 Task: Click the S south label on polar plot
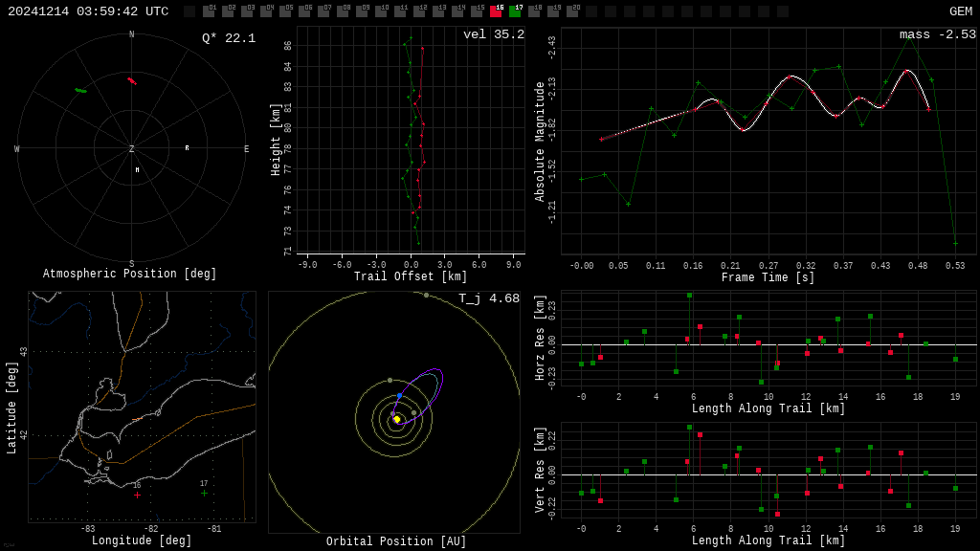[131, 264]
